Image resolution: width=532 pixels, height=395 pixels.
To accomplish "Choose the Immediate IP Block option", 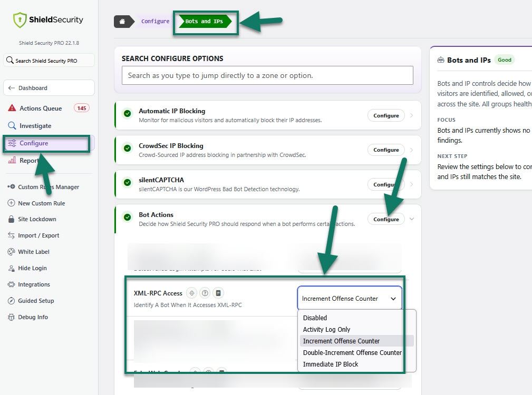I will pos(356,364).
